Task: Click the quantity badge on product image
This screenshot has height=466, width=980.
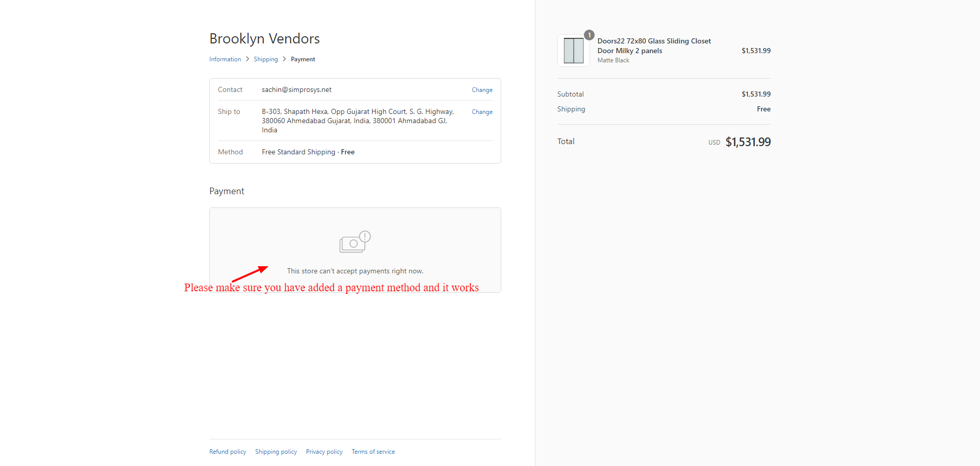Action: coord(589,35)
